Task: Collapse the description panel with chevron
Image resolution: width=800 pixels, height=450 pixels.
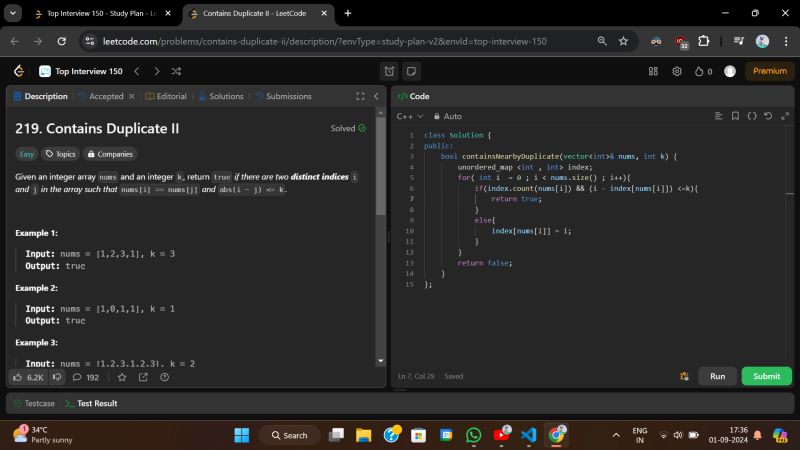Action: point(376,96)
